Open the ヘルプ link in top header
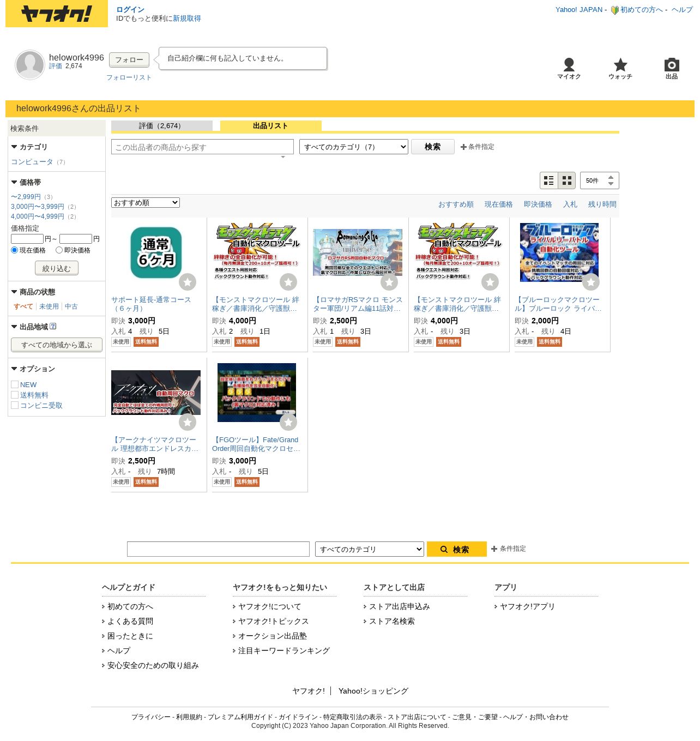 pos(682,10)
